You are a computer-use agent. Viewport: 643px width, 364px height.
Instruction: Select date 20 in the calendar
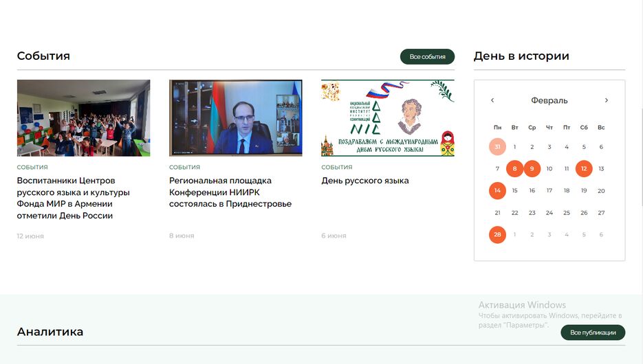pos(601,191)
